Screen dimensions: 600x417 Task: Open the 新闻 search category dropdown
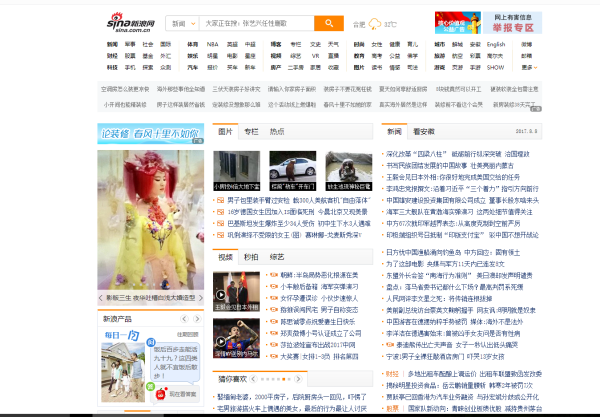pos(183,23)
